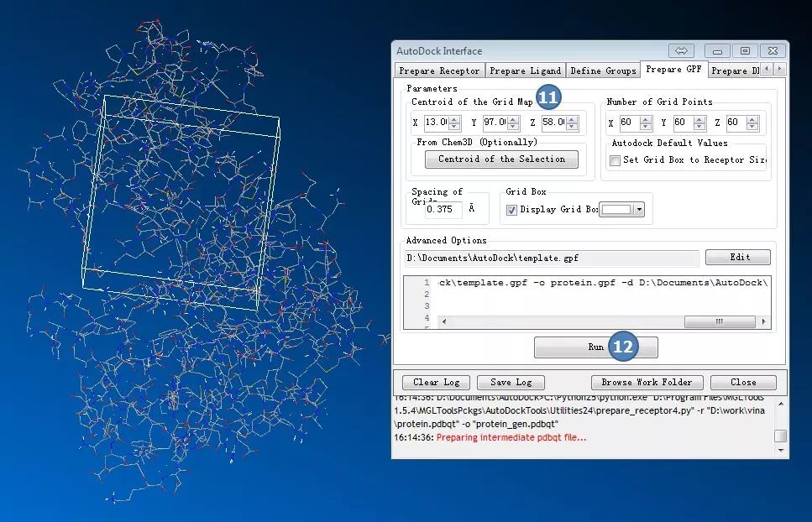812x522 pixels.
Task: Enable Set Grid Box to Receptor Size
Action: coord(616,160)
